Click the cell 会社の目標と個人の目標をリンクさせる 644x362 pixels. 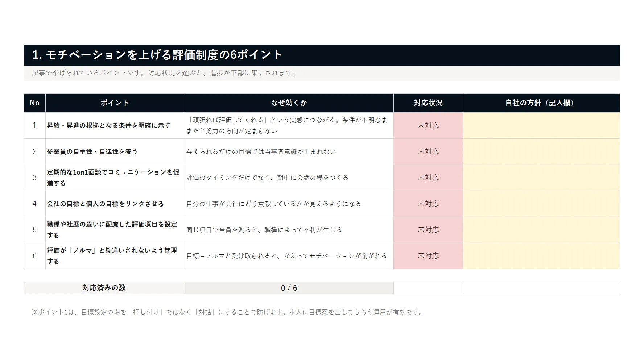click(115, 204)
